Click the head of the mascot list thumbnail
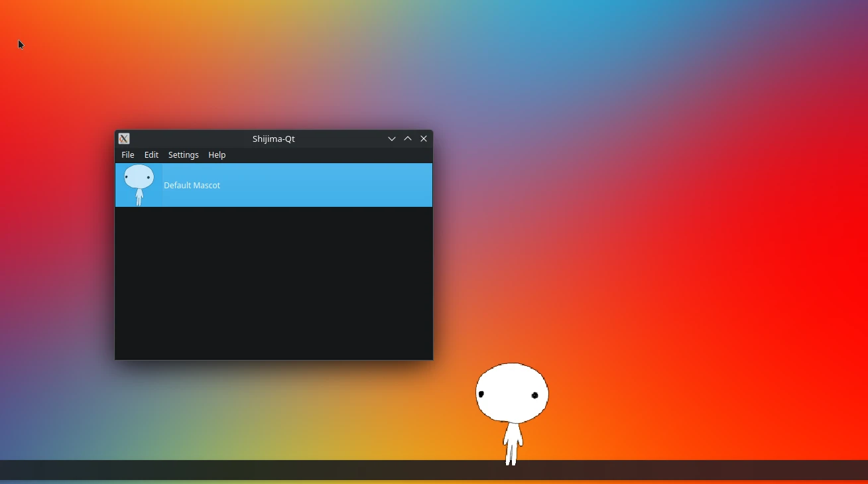 point(139,177)
